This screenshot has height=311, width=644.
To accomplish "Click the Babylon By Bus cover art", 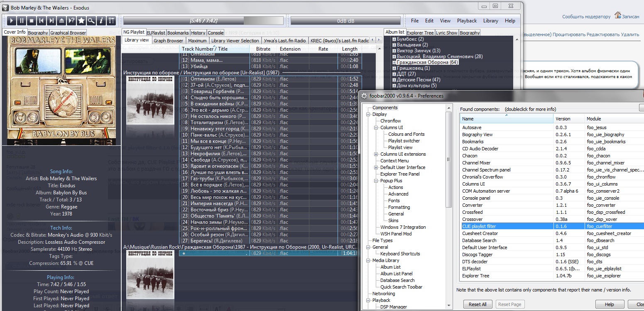I will click(x=62, y=90).
